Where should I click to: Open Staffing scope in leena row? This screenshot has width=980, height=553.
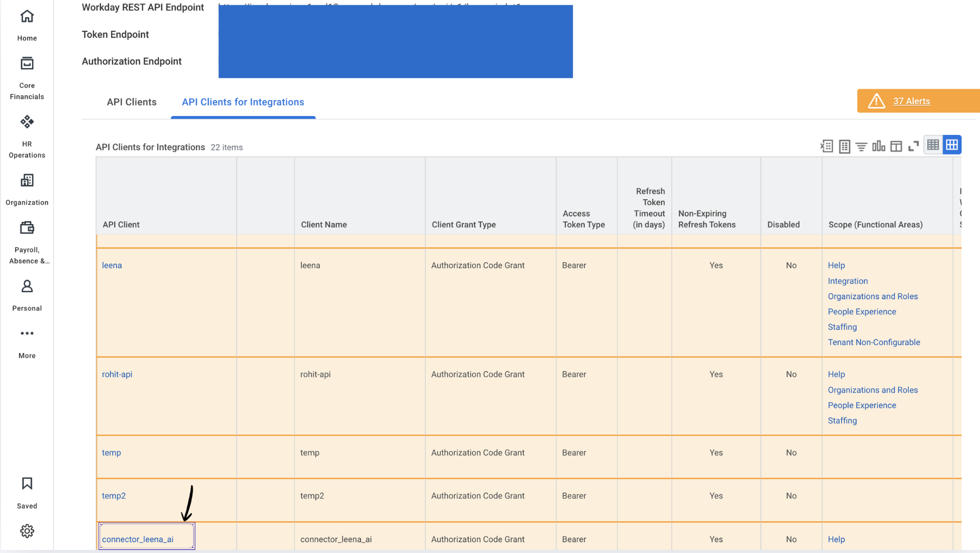click(x=842, y=327)
